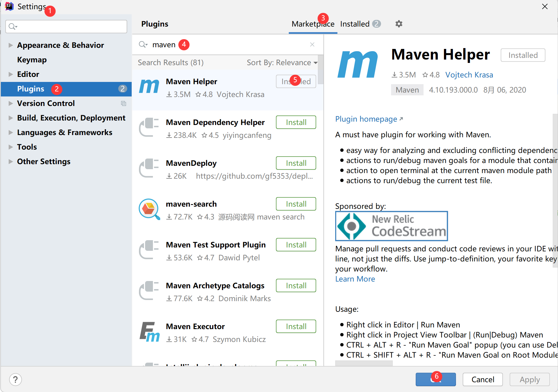Viewport: 558px width, 392px height.
Task: Expand Languages & Frameworks node
Action: [11, 133]
